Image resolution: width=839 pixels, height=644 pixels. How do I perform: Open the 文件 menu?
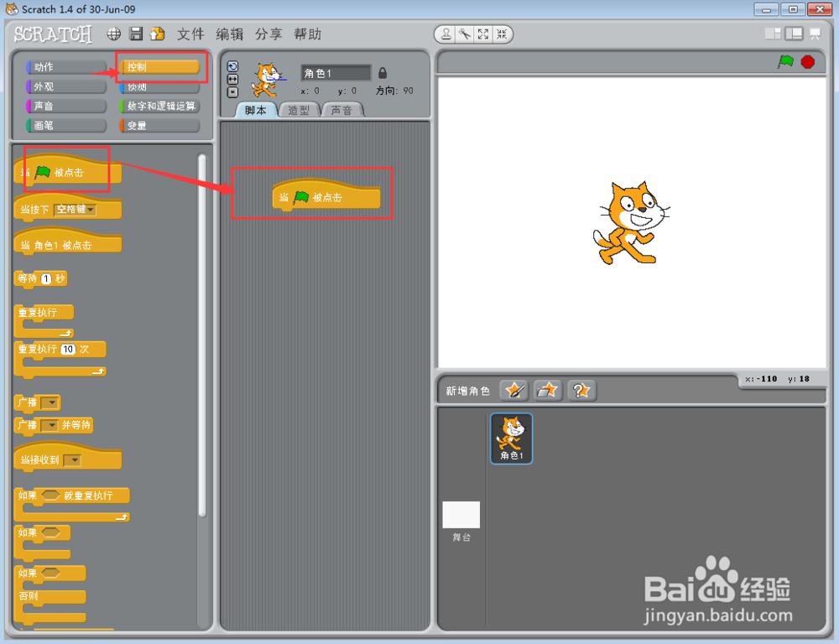coord(191,34)
